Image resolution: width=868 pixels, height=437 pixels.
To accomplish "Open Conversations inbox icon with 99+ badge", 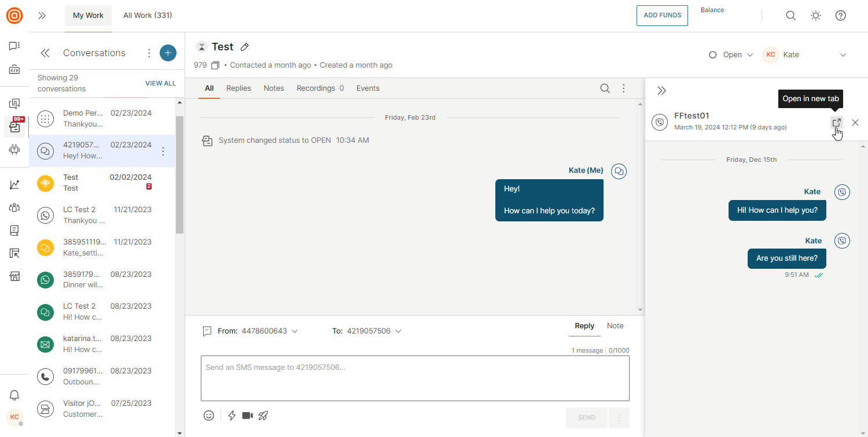I will pos(14,127).
